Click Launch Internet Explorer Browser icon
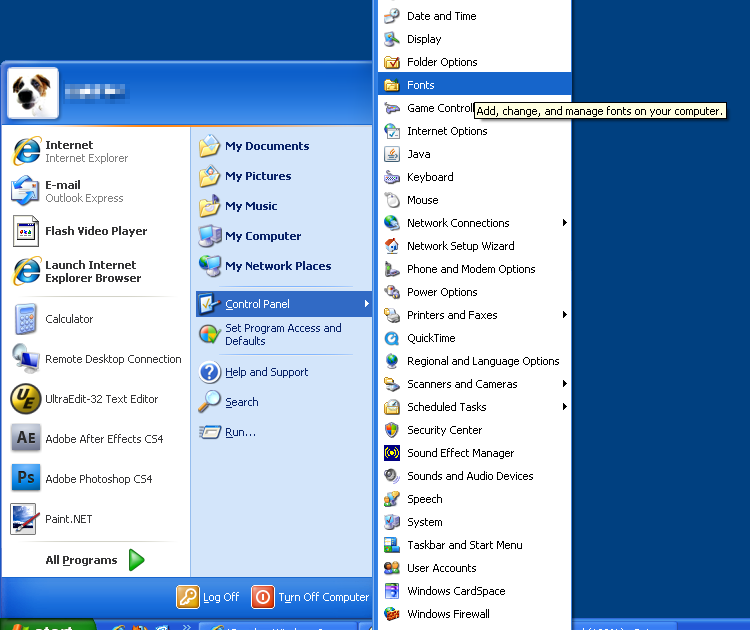Screen dimensions: 750x630 tap(27, 271)
